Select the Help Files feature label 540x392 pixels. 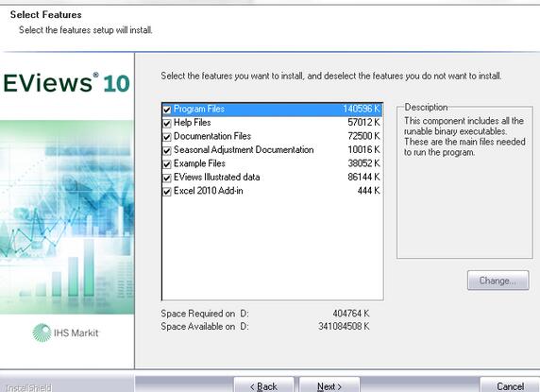pos(193,122)
